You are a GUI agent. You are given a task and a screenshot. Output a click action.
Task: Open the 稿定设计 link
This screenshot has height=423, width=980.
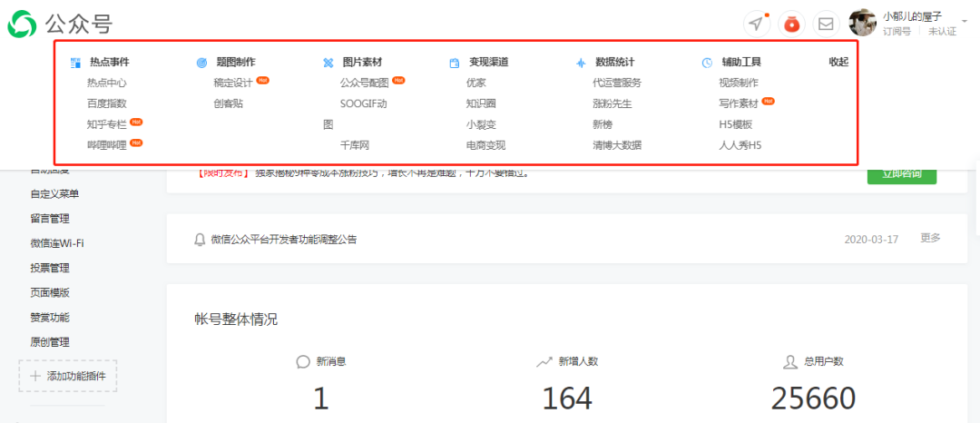233,83
